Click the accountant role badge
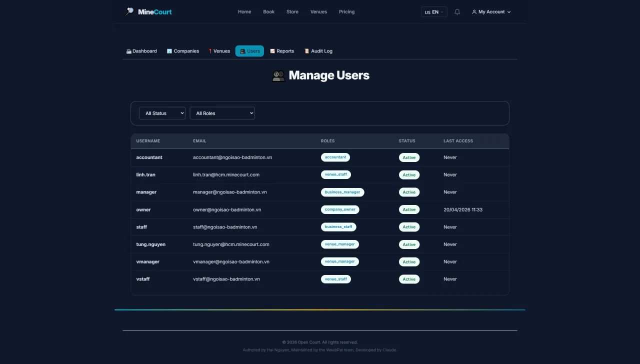640x364 pixels. point(335,157)
